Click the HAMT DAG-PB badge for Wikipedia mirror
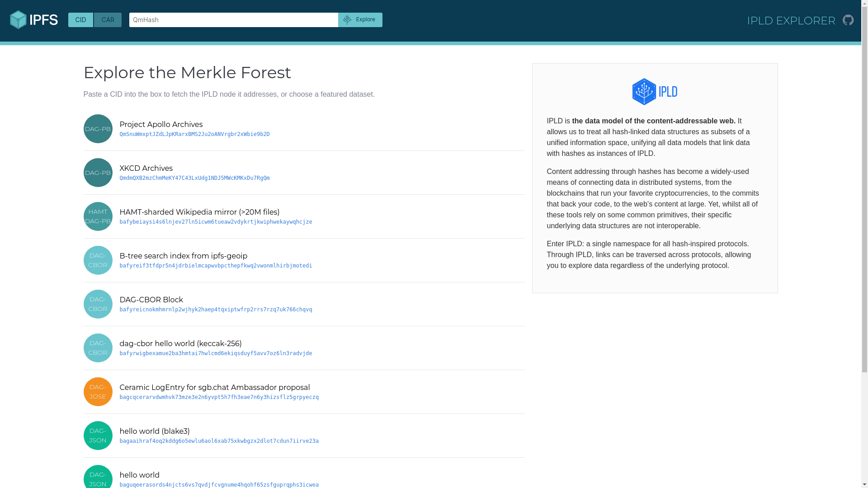Viewport: 868px width, 488px height. click(98, 216)
